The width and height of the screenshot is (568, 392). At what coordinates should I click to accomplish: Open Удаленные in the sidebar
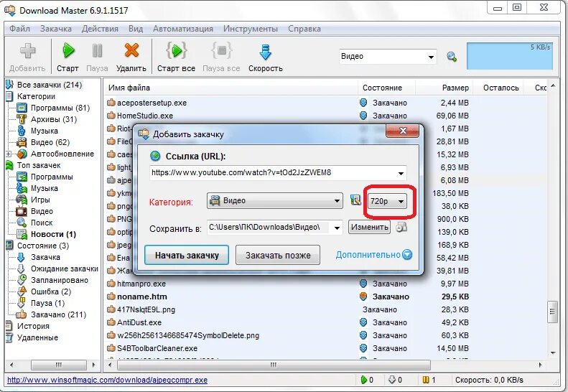pos(37,337)
